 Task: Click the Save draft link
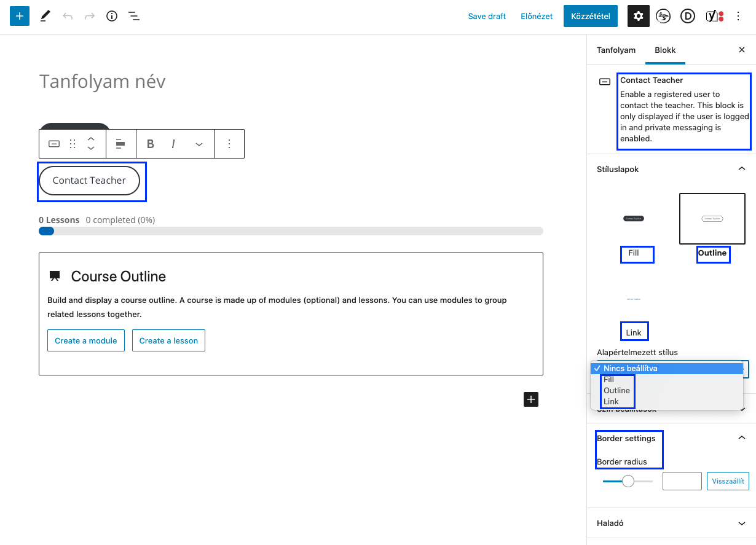coord(487,16)
